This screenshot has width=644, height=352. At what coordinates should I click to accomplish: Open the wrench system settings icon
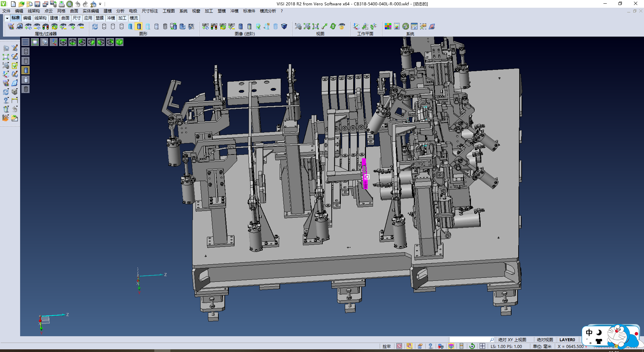click(406, 27)
